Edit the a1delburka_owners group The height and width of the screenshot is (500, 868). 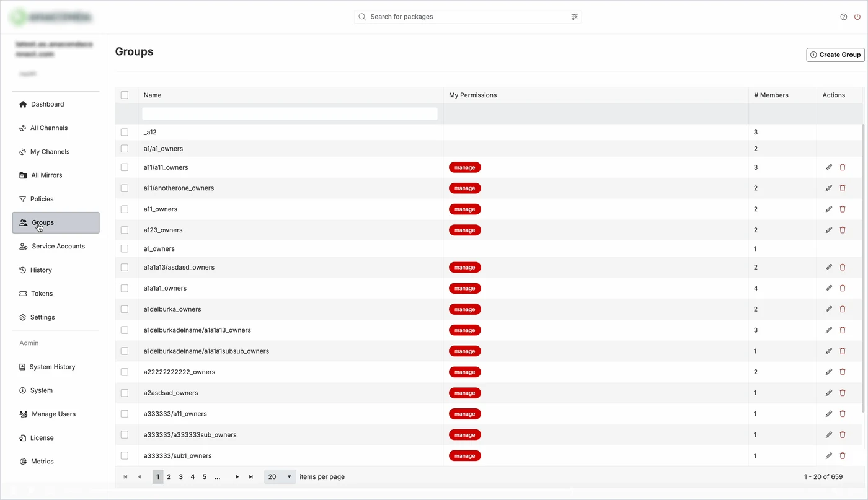pyautogui.click(x=829, y=309)
